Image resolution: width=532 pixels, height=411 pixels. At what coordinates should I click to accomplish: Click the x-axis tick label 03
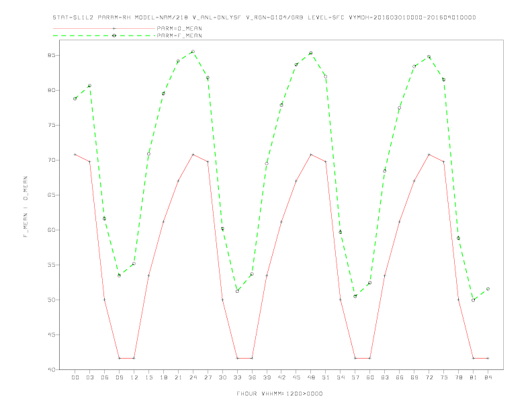tap(89, 377)
